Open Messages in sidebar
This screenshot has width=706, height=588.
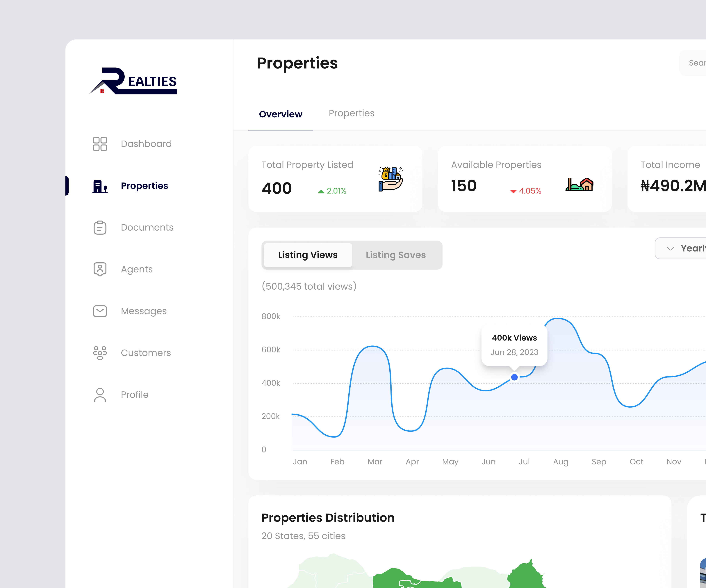(x=144, y=311)
